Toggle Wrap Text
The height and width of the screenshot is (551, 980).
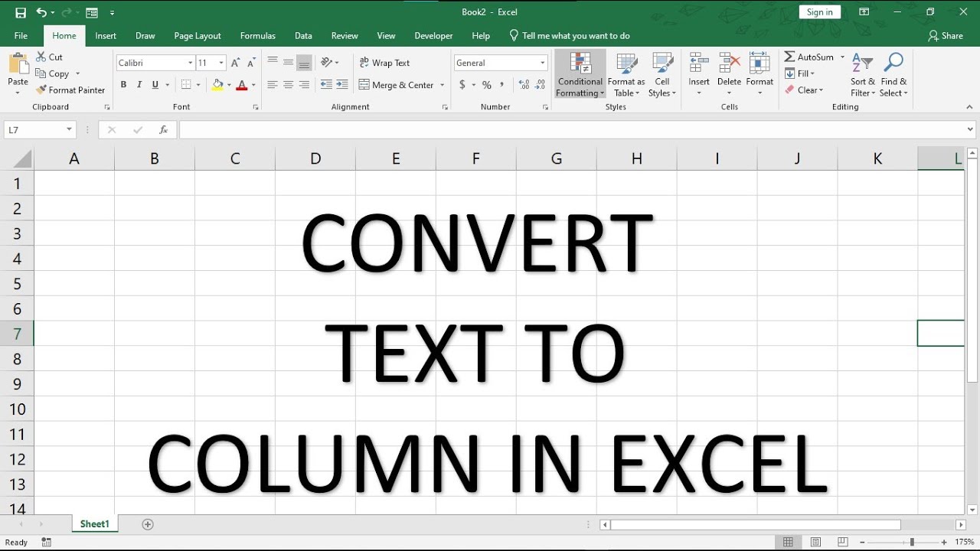[x=385, y=63]
